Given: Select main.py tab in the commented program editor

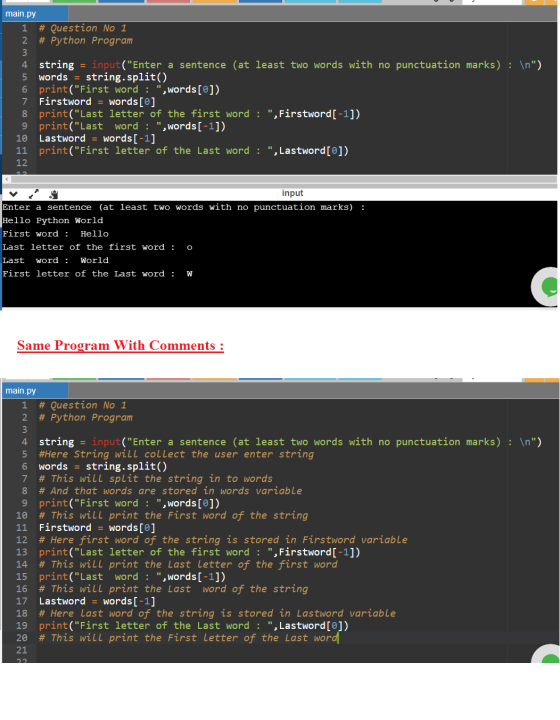Looking at the screenshot, I should tap(35, 391).
